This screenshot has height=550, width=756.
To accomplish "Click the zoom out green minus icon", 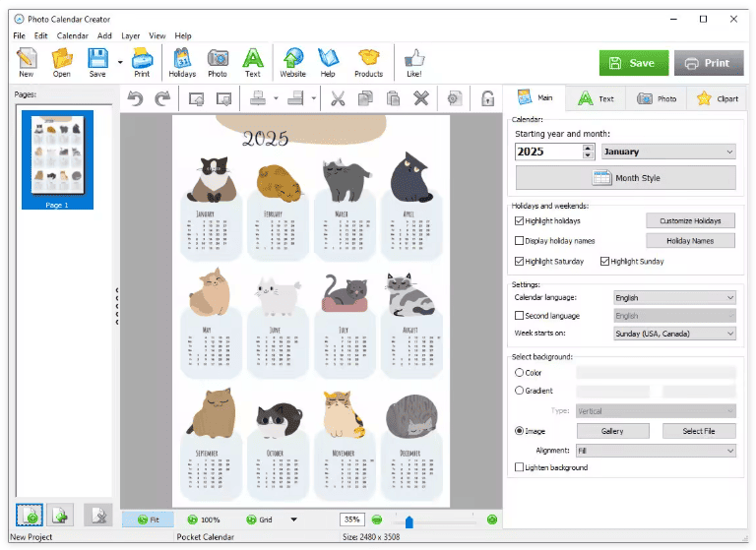I will (377, 519).
